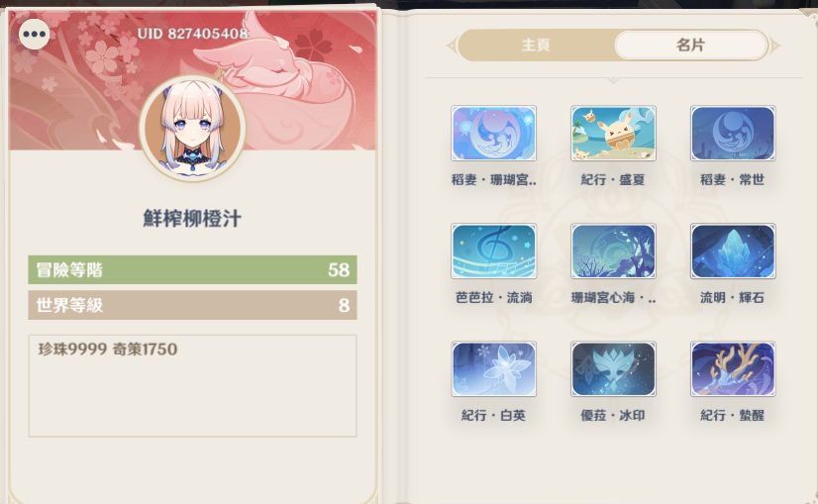Click the UID 827405408 text

[192, 34]
